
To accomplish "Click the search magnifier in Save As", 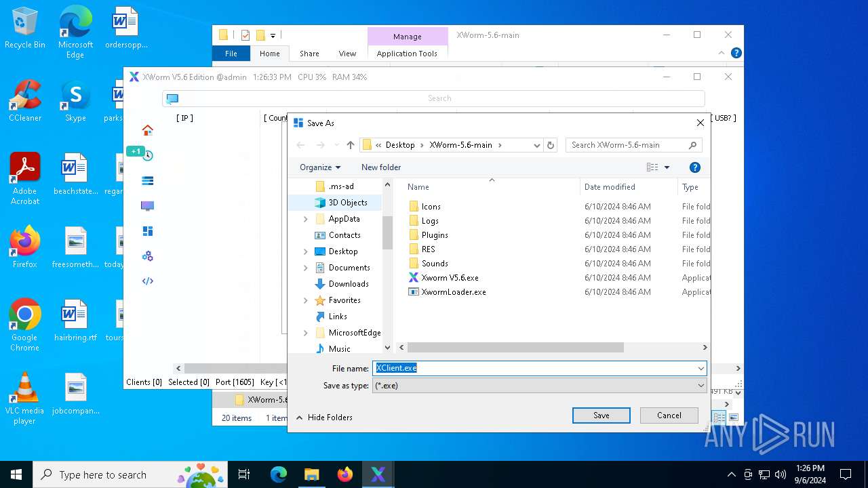I will (692, 145).
